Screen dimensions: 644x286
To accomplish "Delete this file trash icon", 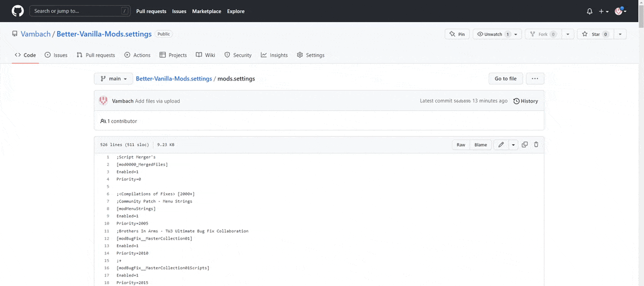I will click(536, 145).
